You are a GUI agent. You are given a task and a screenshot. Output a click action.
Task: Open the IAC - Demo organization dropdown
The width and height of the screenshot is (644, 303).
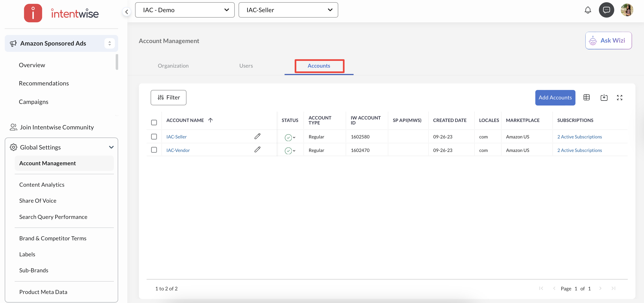click(185, 10)
